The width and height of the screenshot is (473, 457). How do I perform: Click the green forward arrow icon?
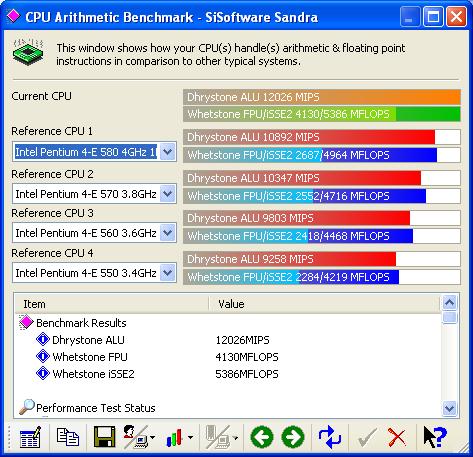293,437
